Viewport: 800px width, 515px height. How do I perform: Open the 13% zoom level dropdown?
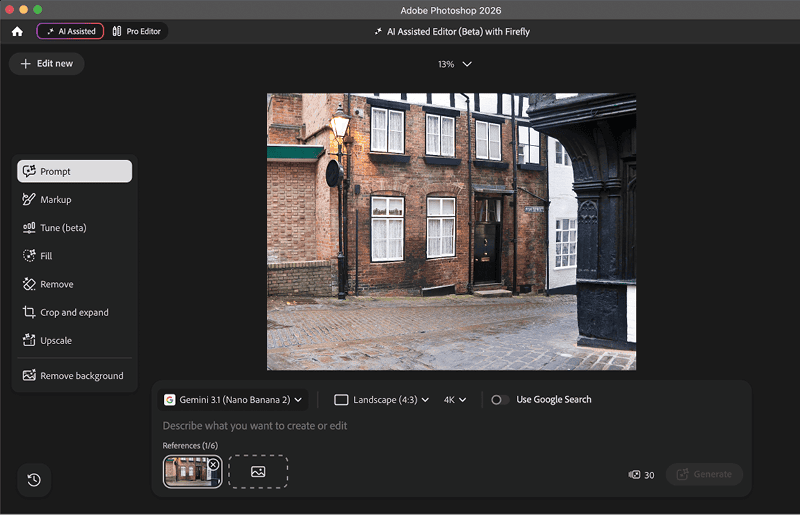coord(454,64)
